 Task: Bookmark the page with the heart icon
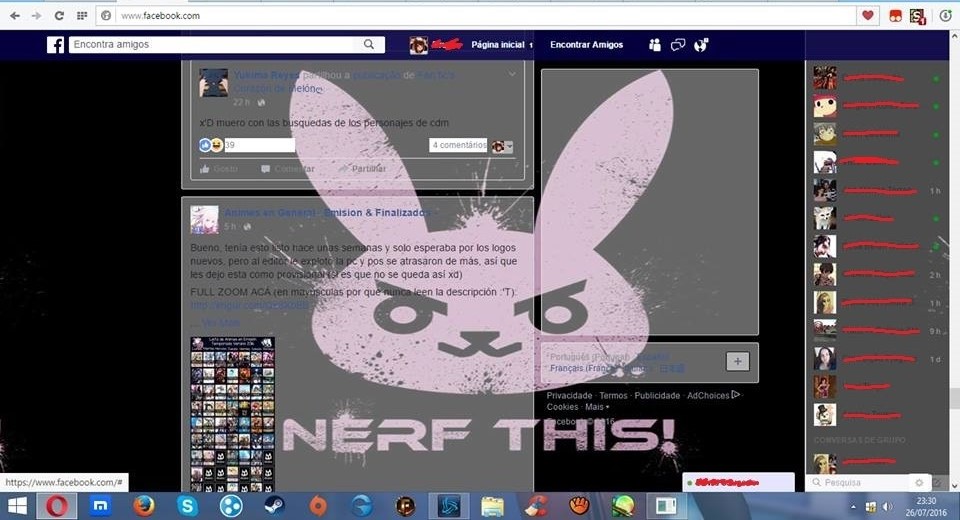coord(868,16)
